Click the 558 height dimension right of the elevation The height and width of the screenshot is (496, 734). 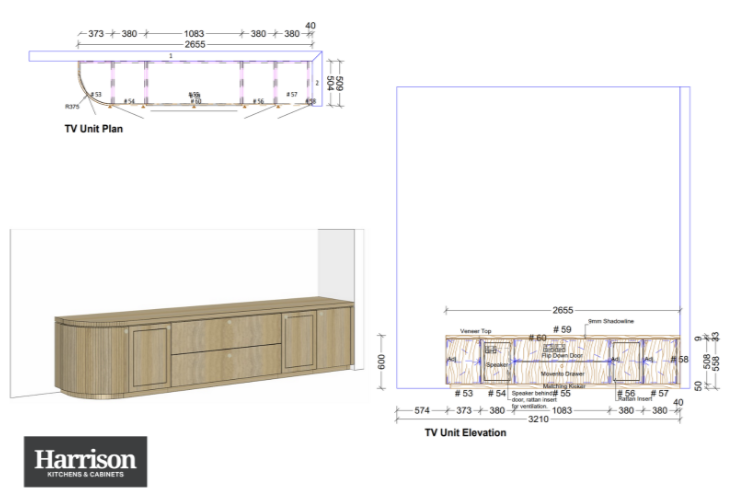tap(716, 364)
